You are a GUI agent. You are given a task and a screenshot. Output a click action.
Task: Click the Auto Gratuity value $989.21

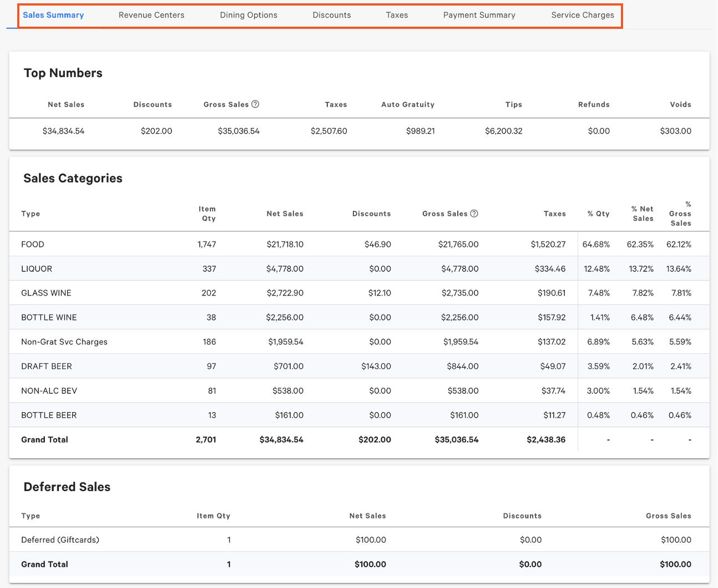420,131
